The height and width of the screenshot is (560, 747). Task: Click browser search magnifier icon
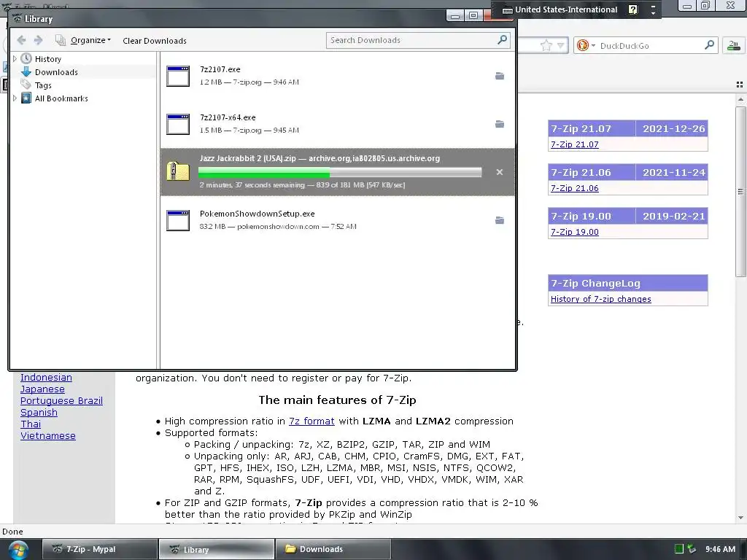point(709,45)
